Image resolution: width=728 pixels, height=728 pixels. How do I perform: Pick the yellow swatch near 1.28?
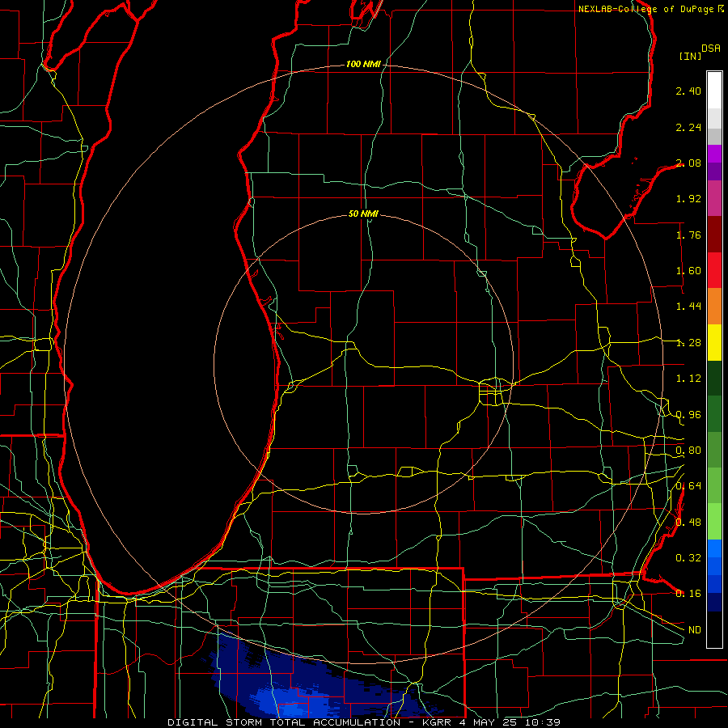pos(714,342)
